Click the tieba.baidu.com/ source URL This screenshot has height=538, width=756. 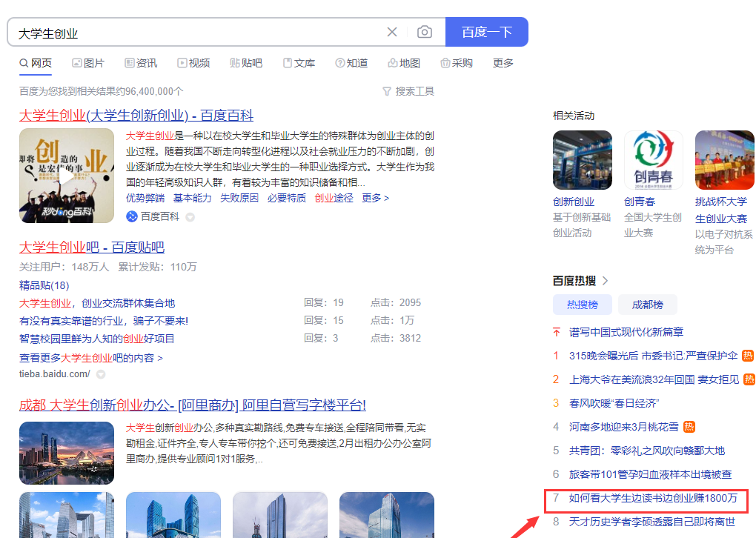click(x=55, y=374)
